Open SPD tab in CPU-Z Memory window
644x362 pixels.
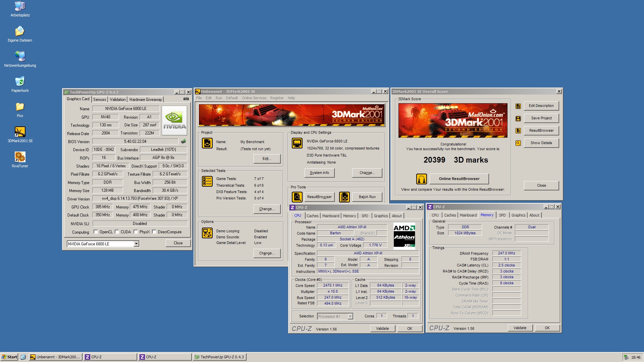click(x=502, y=215)
